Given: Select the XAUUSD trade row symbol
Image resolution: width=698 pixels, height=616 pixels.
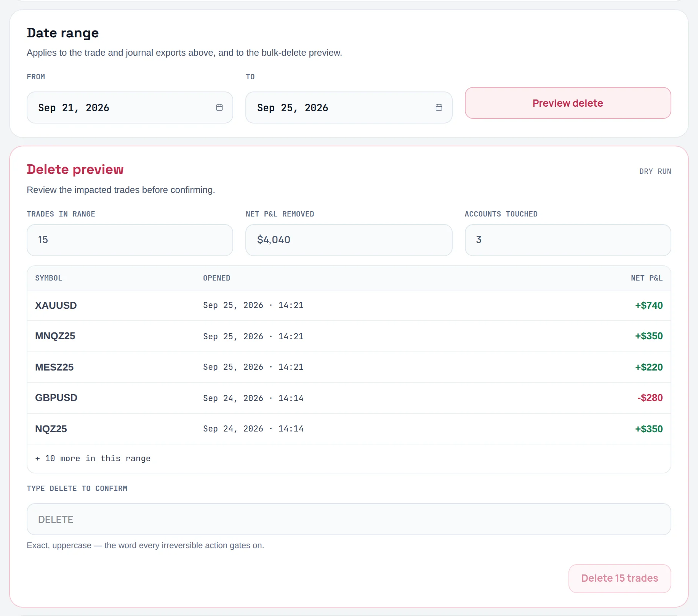Looking at the screenshot, I should (56, 305).
